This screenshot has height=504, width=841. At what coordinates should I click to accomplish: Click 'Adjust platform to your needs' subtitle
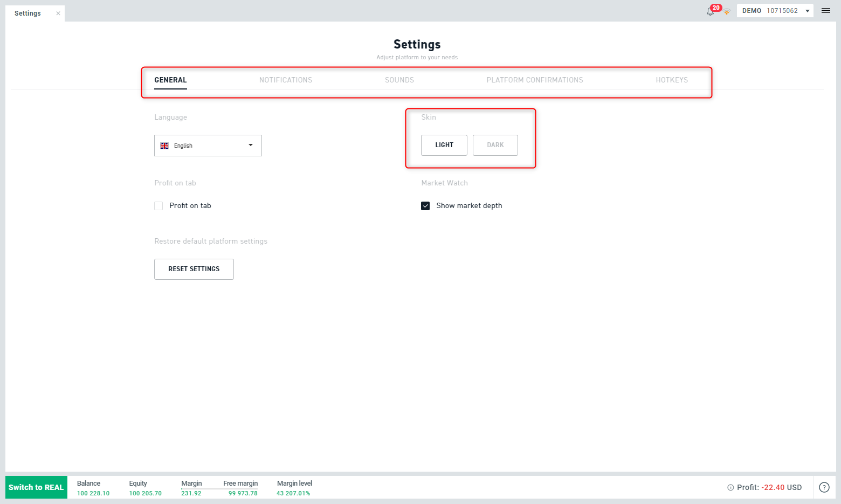417,57
